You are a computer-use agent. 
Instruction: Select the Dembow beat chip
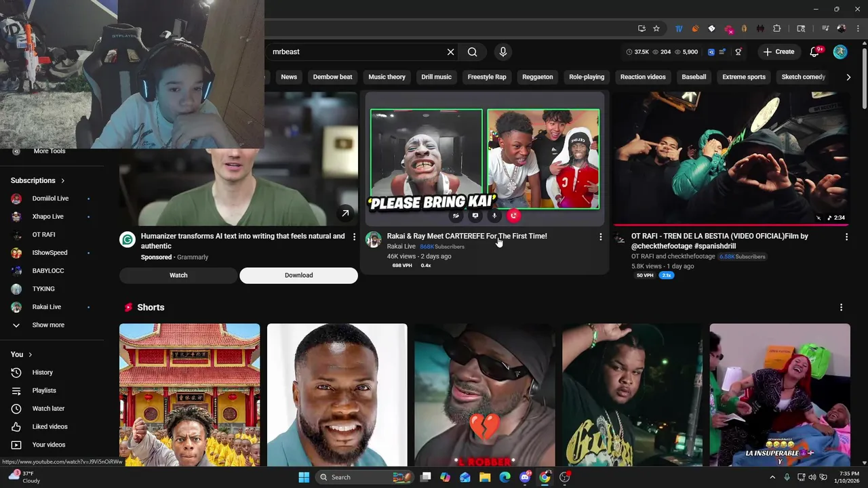click(332, 77)
